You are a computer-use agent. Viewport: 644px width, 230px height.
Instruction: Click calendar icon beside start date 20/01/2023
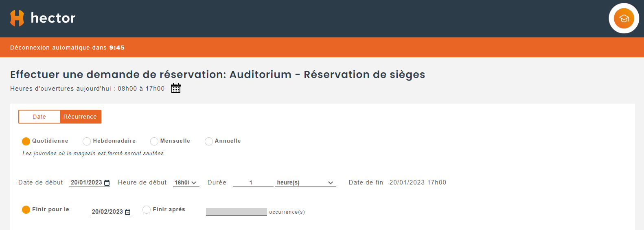107,183
